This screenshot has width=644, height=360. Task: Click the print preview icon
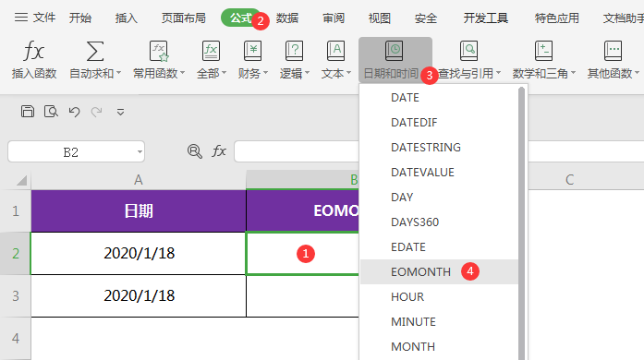coord(51,112)
